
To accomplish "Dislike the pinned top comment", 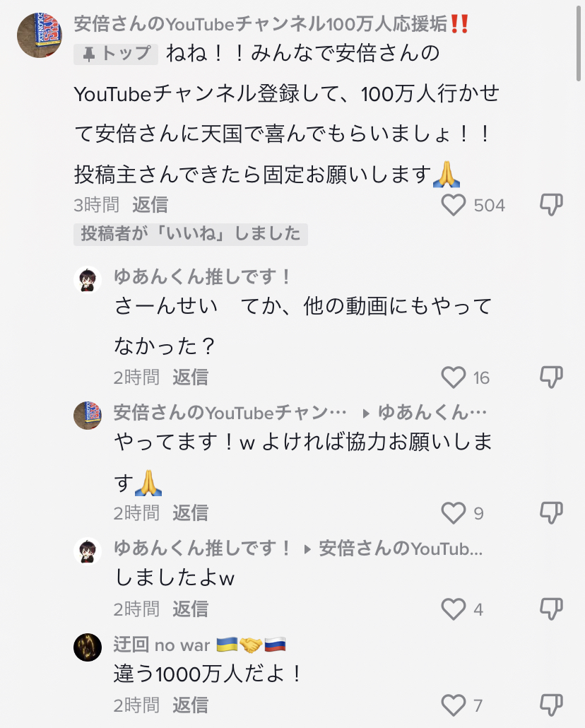I will pyautogui.click(x=551, y=205).
